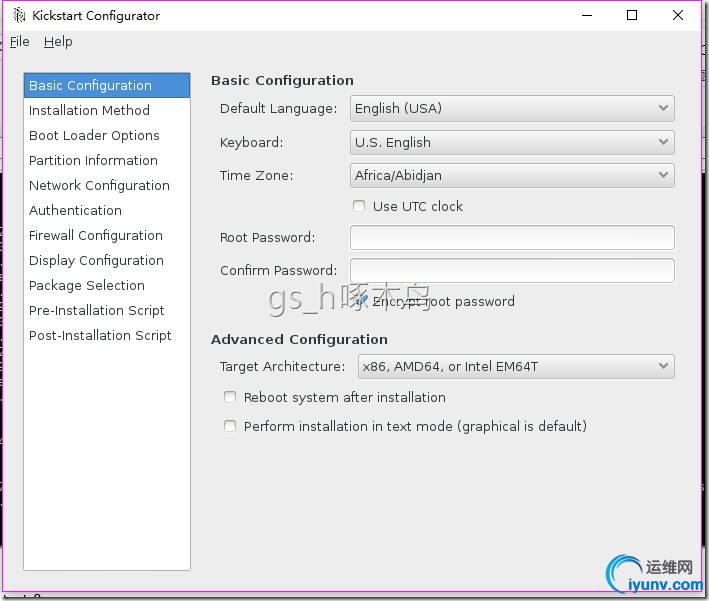Click the Root Password input field
This screenshot has height=601, width=709.
(512, 237)
